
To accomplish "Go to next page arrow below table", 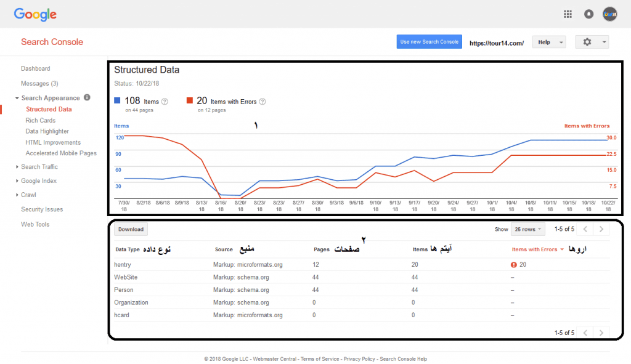I will [601, 333].
